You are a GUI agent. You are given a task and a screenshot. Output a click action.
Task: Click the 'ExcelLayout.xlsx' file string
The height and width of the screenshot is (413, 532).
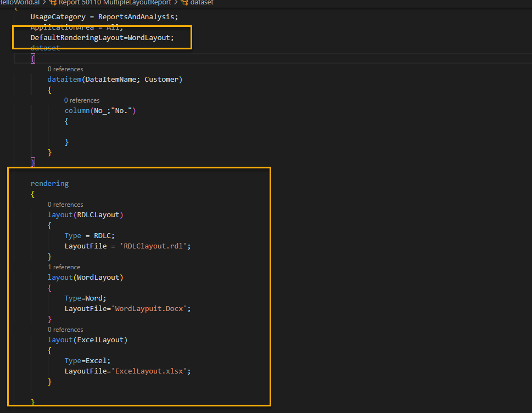coord(153,371)
